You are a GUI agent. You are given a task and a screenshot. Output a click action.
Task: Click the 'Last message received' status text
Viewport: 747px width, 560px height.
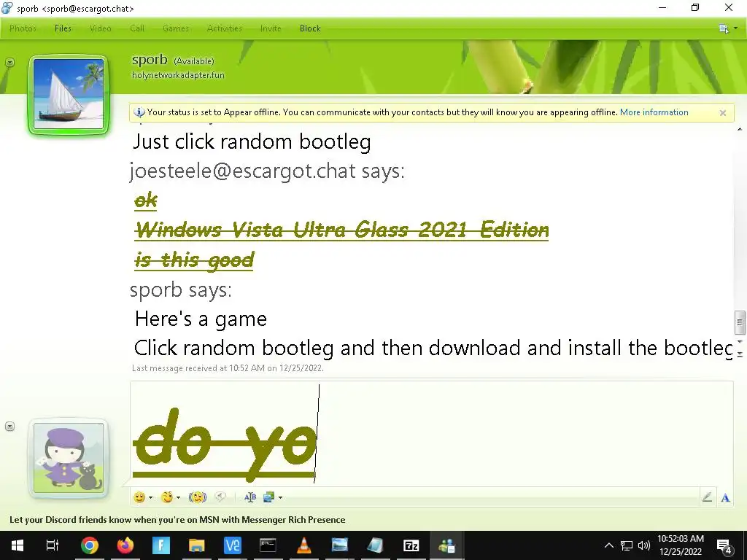(x=228, y=368)
